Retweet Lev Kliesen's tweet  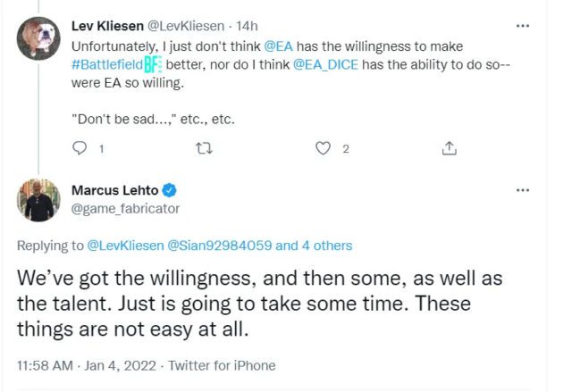pyautogui.click(x=204, y=148)
